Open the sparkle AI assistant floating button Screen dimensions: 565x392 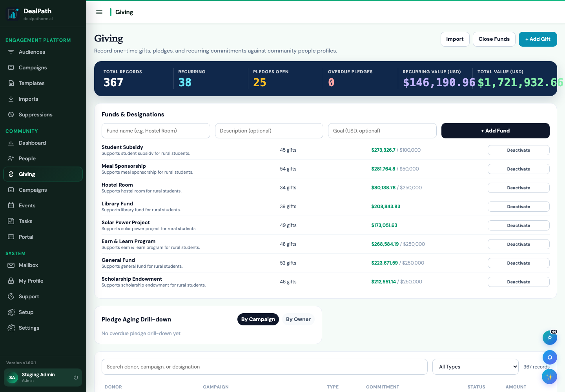[549, 377]
